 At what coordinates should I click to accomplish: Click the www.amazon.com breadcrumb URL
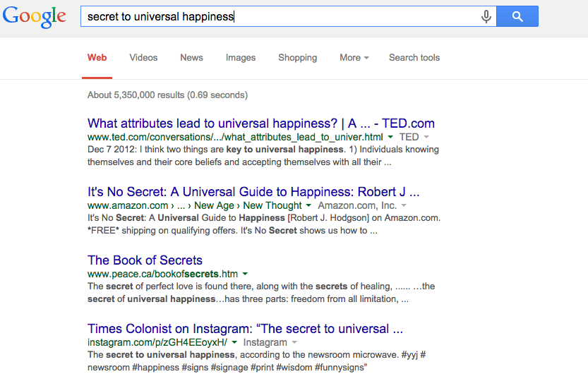[194, 205]
